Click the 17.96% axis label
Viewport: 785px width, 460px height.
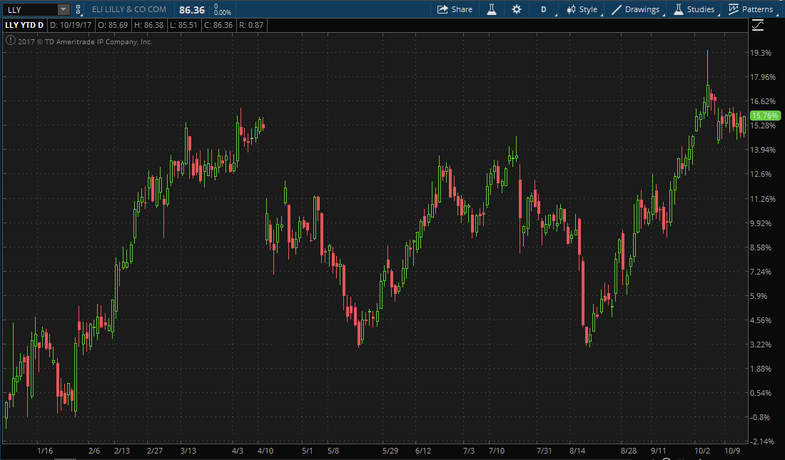pos(763,77)
